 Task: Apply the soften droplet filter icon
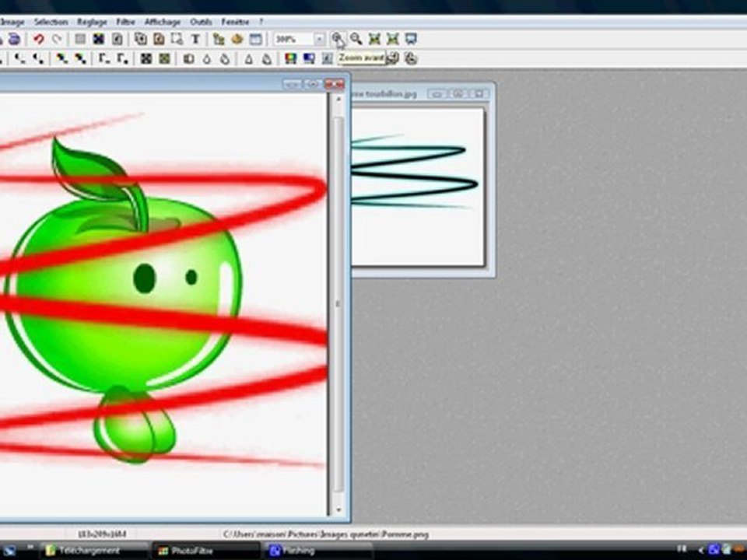[x=207, y=58]
